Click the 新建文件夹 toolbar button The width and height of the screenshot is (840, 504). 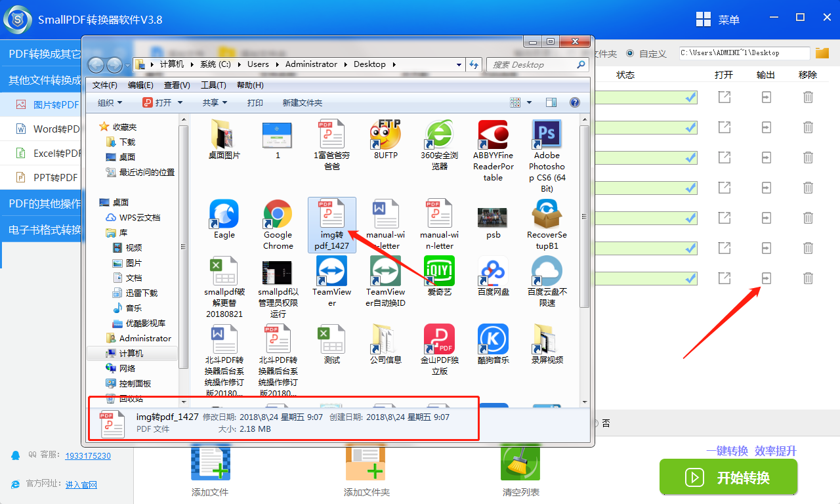point(303,102)
